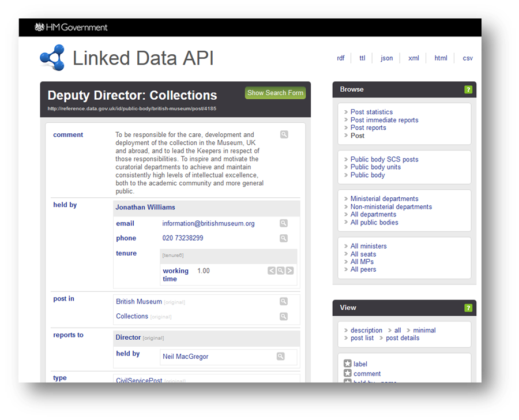Click magnifier icon next to phone number

(284, 238)
